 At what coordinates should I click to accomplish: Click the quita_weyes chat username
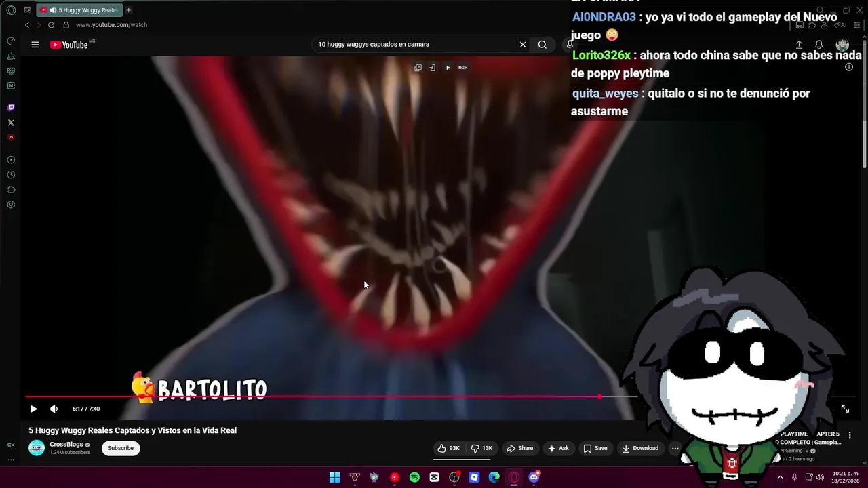click(x=605, y=94)
